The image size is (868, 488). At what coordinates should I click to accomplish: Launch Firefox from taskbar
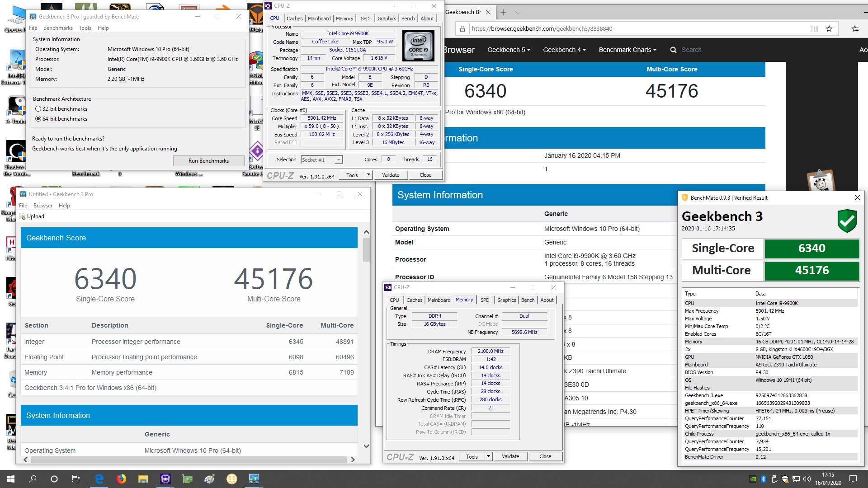[121, 479]
